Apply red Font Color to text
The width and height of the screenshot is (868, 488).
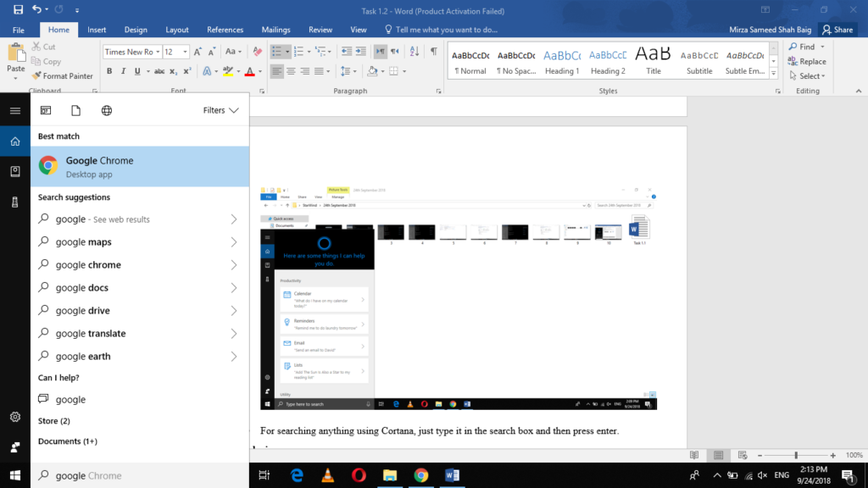tap(249, 71)
